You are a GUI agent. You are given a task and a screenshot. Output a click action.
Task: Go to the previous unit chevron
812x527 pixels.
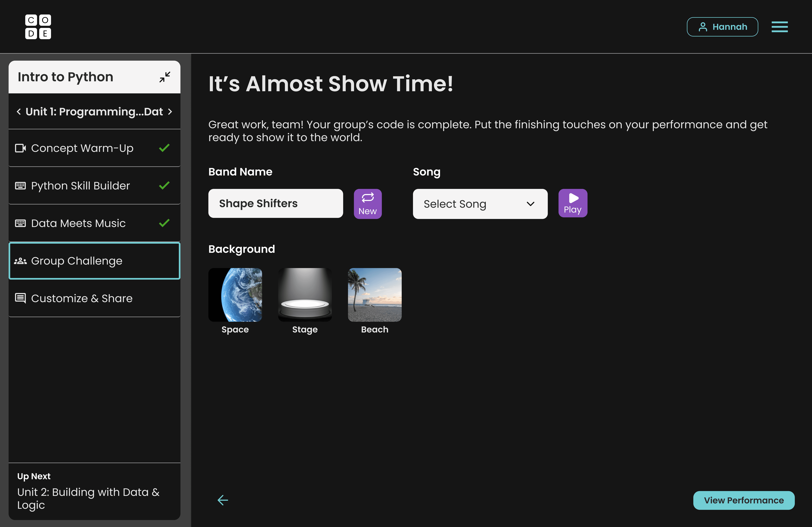pos(19,112)
